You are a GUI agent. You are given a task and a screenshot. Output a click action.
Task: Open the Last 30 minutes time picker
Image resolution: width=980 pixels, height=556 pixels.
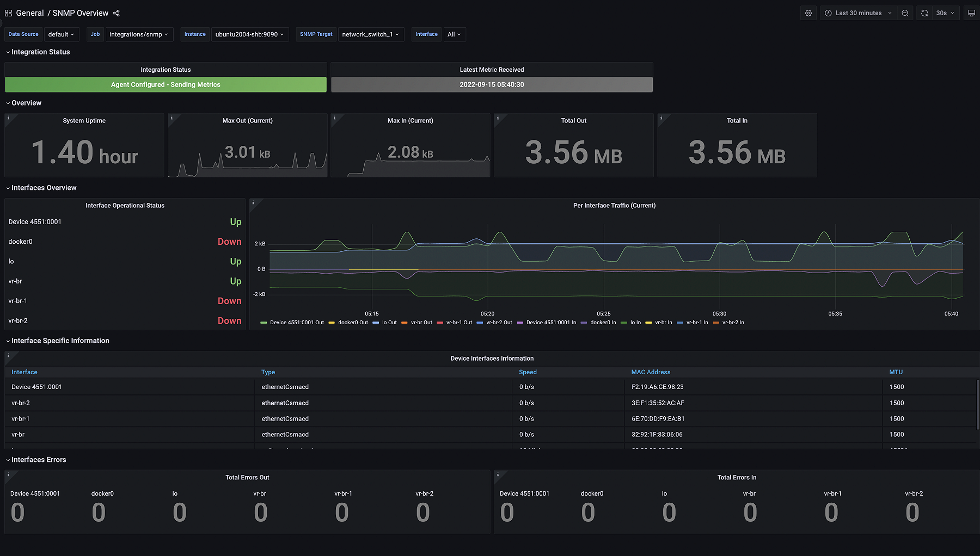coord(858,13)
